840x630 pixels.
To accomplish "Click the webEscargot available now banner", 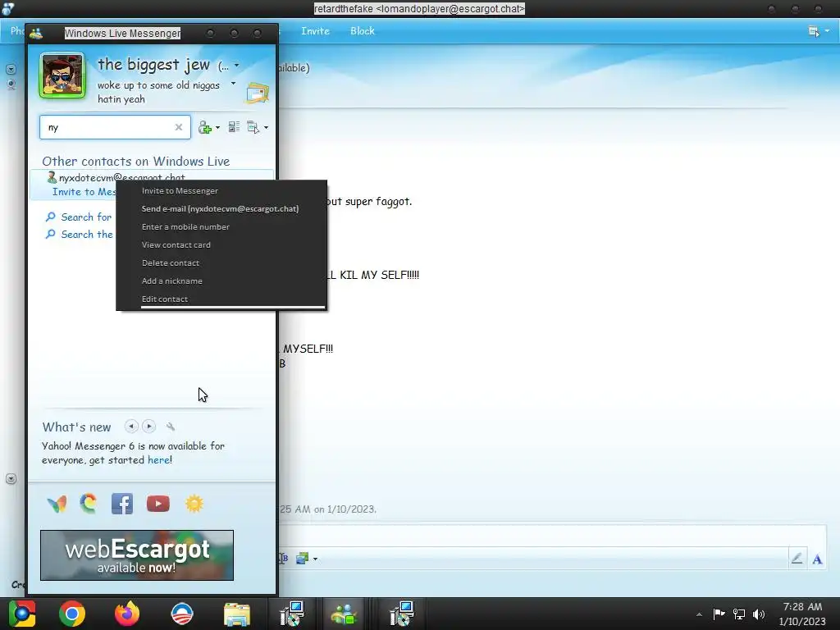I will (137, 555).
